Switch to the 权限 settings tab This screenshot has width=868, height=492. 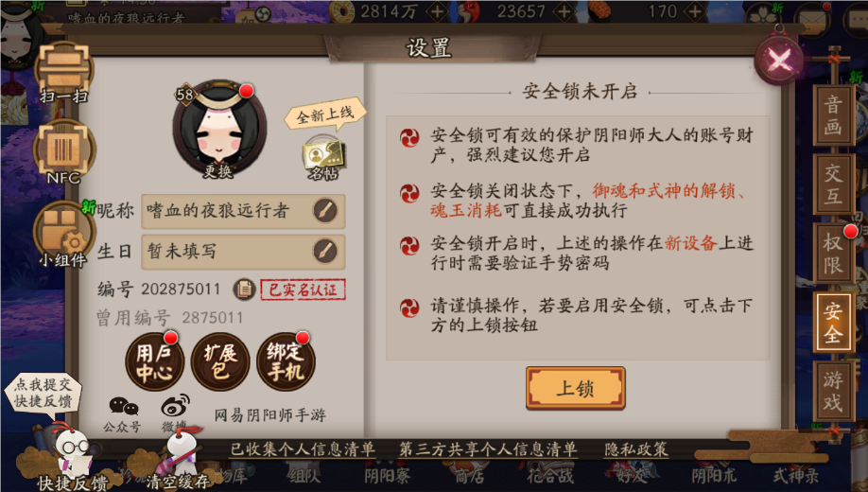[833, 254]
